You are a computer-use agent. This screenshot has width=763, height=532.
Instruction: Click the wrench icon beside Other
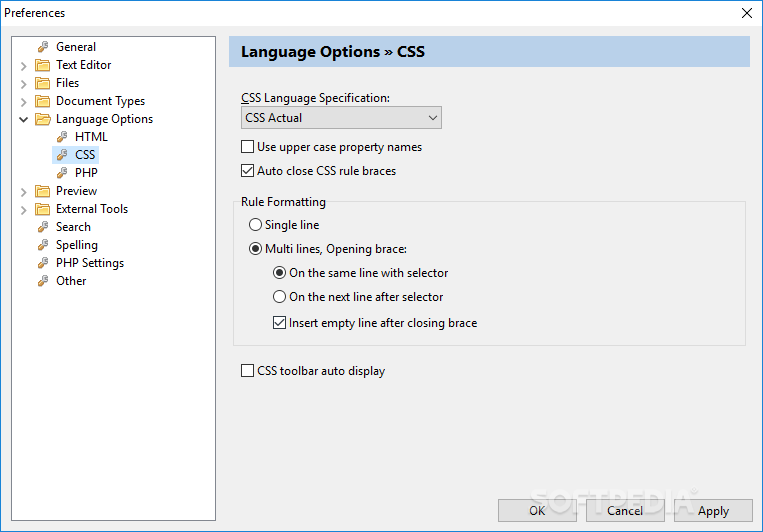[x=43, y=281]
